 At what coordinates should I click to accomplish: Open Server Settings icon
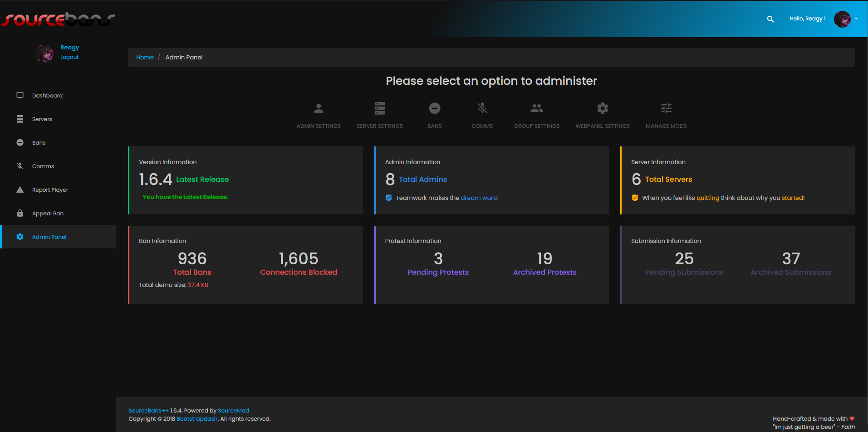pos(380,108)
